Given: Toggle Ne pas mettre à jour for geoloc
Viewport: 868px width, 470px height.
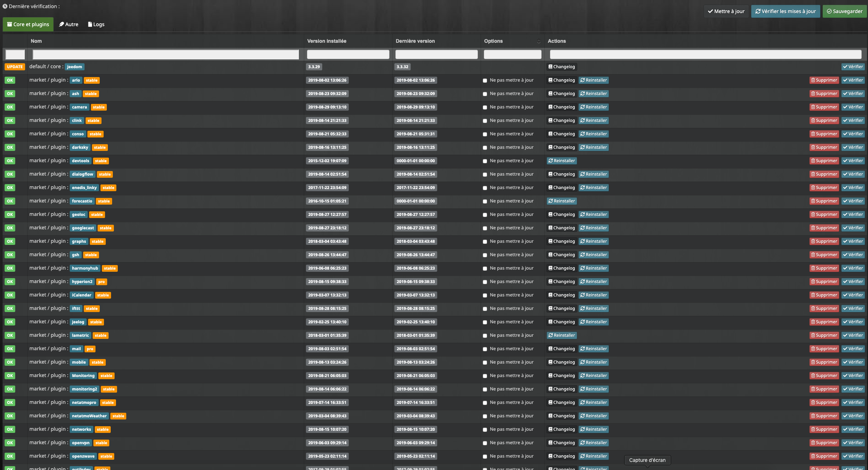Looking at the screenshot, I should [x=485, y=215].
